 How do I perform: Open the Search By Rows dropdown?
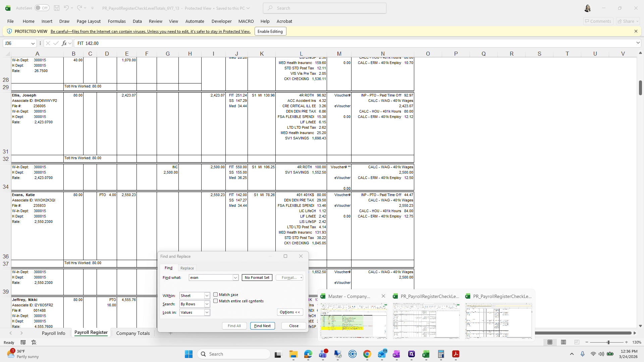(x=207, y=304)
